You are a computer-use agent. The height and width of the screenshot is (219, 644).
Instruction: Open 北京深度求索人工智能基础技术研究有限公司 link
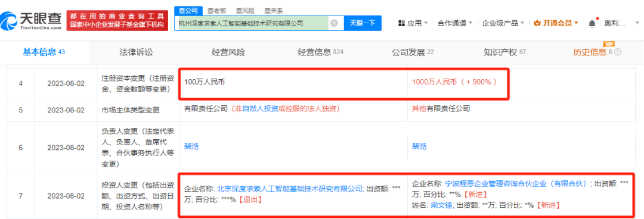(x=290, y=189)
